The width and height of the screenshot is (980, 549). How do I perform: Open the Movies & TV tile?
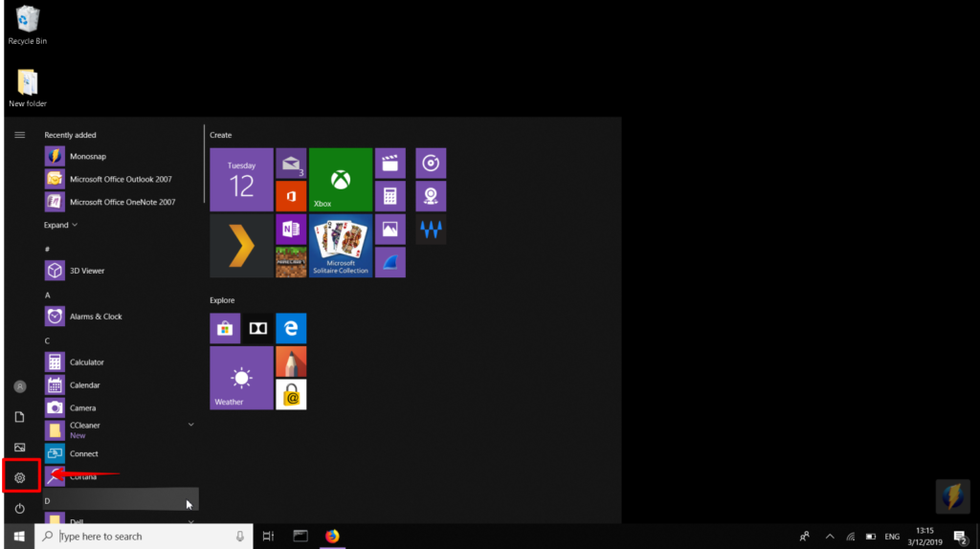click(x=390, y=163)
